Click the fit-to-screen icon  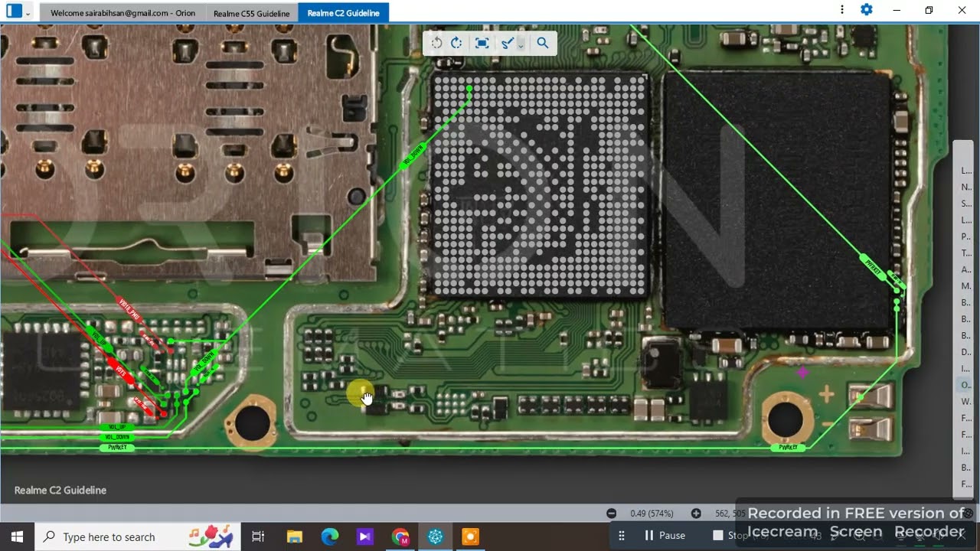[x=482, y=43]
